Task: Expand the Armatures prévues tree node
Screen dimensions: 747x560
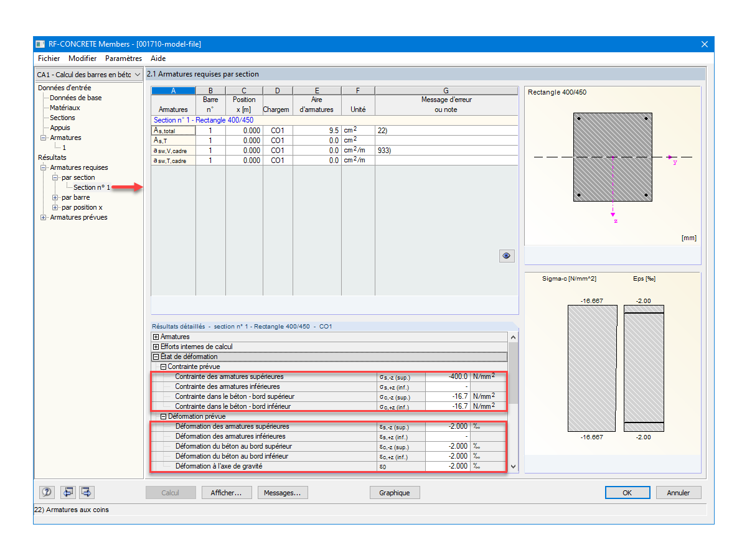Action: (44, 217)
